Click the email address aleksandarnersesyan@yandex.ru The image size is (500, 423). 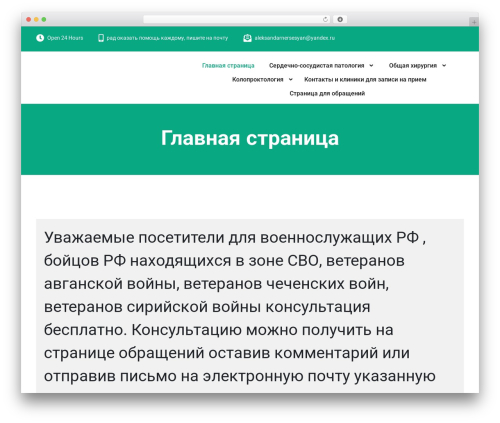(x=295, y=38)
